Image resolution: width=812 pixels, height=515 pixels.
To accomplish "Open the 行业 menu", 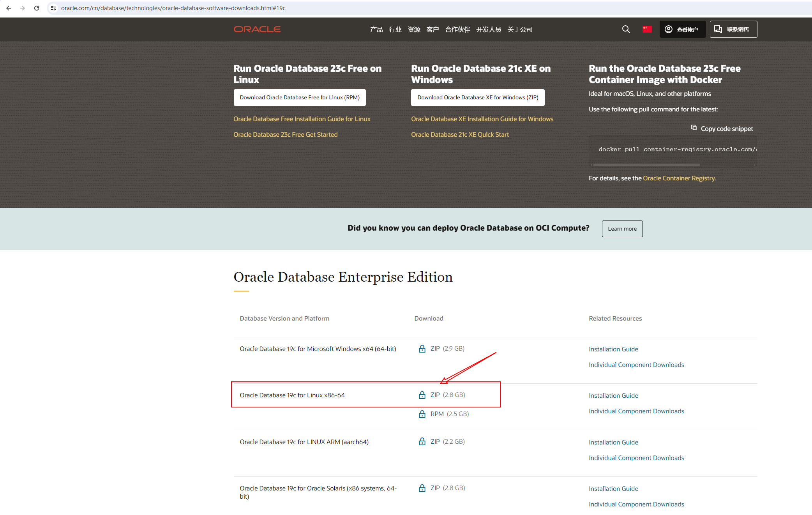I will [x=395, y=29].
